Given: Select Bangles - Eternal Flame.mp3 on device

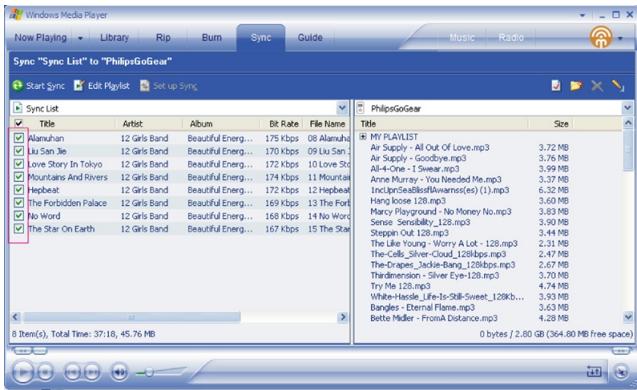Looking at the screenshot, I should click(422, 308).
